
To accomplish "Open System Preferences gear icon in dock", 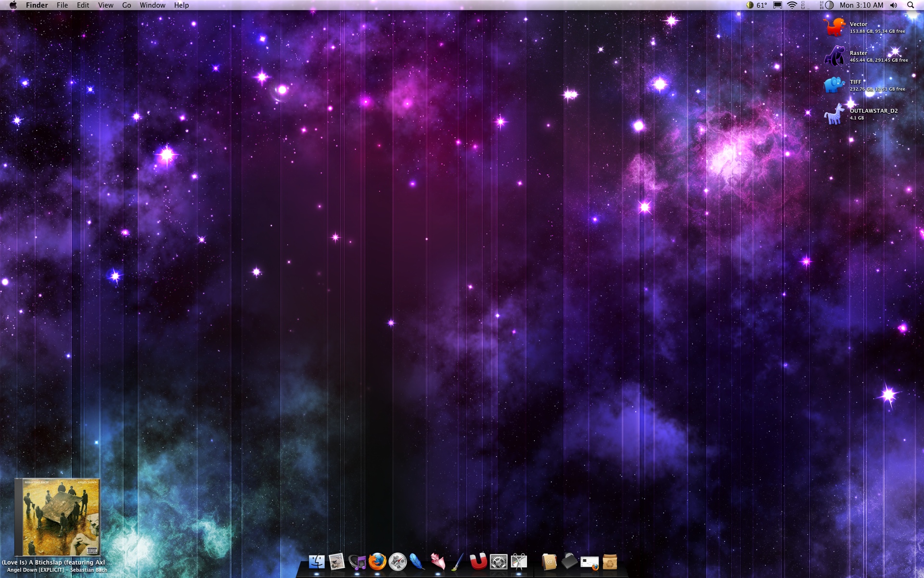I will pos(499,562).
